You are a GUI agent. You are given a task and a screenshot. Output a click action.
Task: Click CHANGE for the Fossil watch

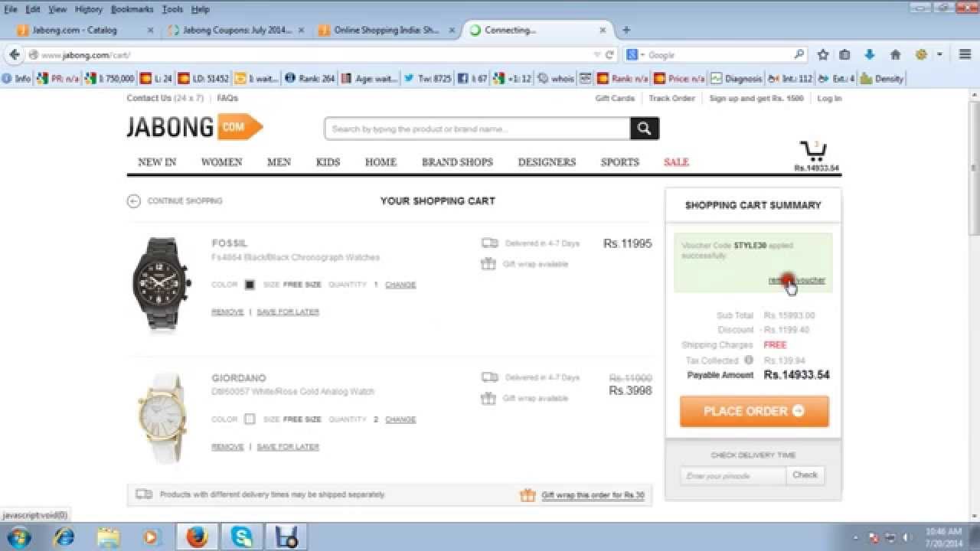(x=400, y=285)
